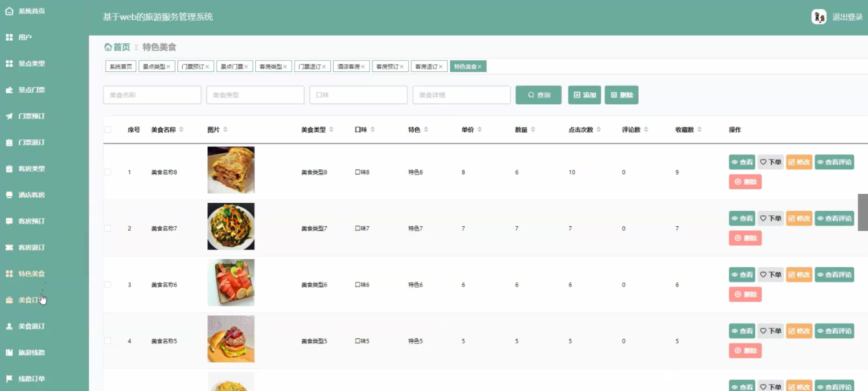Click red 删除 for 美食名称8 row

745,182
